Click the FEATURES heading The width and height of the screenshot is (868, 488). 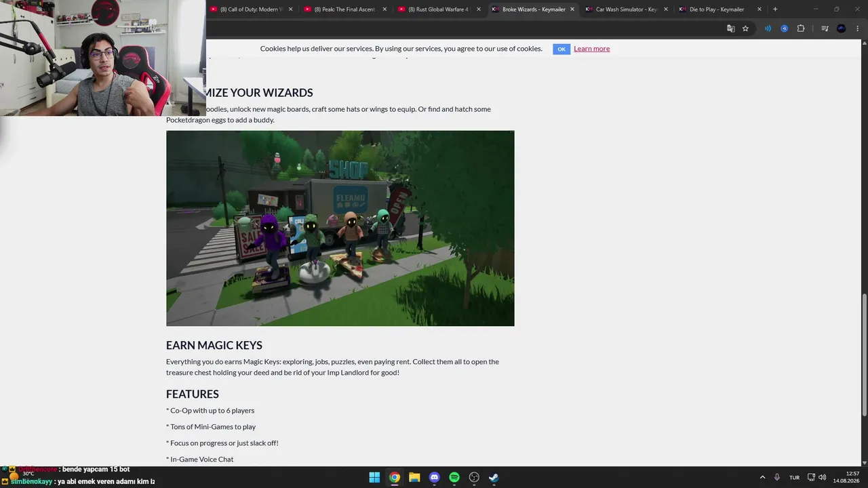(193, 394)
